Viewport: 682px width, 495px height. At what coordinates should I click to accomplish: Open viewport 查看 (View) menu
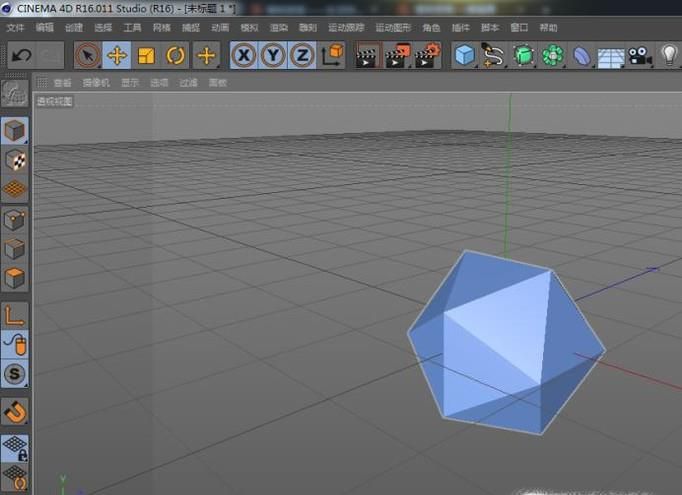click(x=62, y=83)
